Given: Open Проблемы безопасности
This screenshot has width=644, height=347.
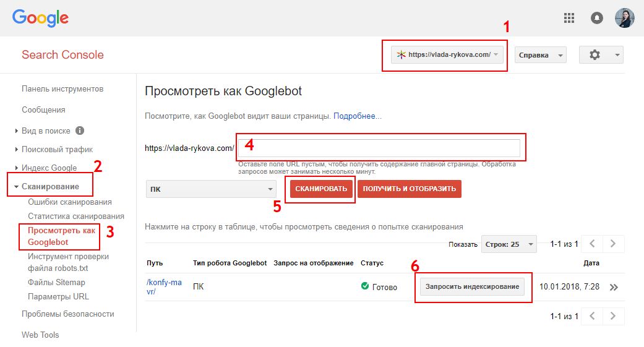Looking at the screenshot, I should click(x=68, y=314).
